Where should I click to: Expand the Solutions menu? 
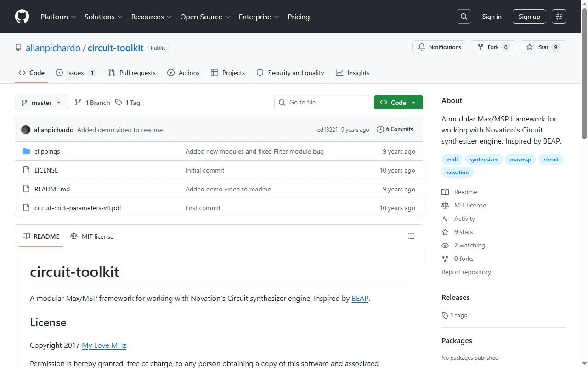103,17
